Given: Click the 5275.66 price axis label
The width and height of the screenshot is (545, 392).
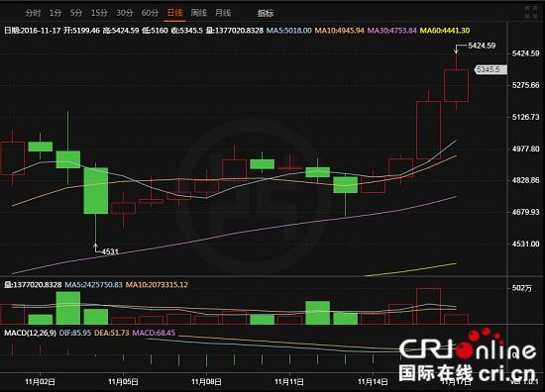Looking at the screenshot, I should pyautogui.click(x=525, y=85).
